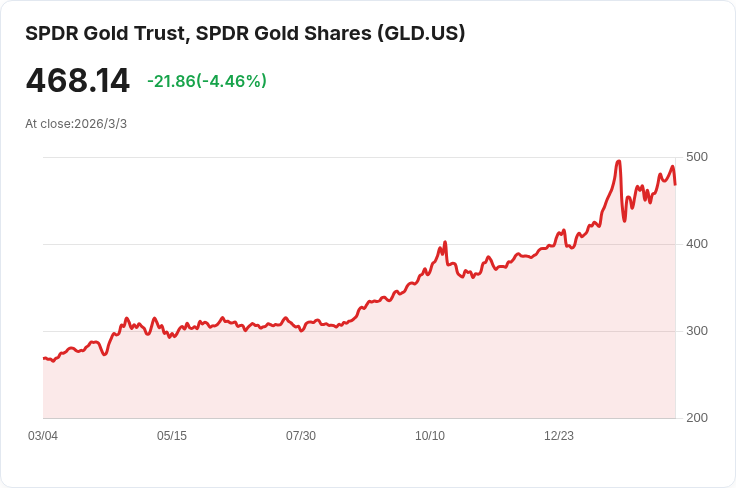Select the 10/10 date on the x-axis
This screenshot has height=488, width=736.
[x=430, y=436]
